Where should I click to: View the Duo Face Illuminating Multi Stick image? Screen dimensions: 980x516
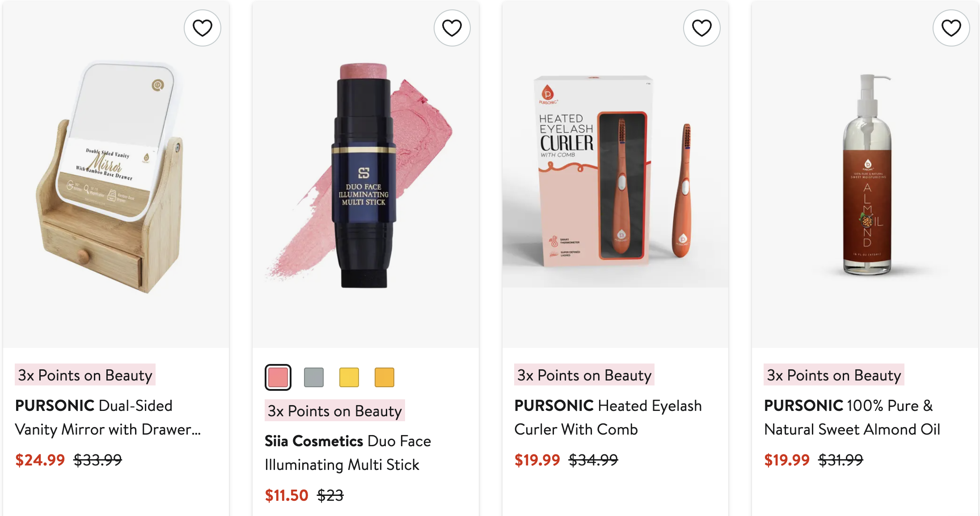(x=364, y=179)
